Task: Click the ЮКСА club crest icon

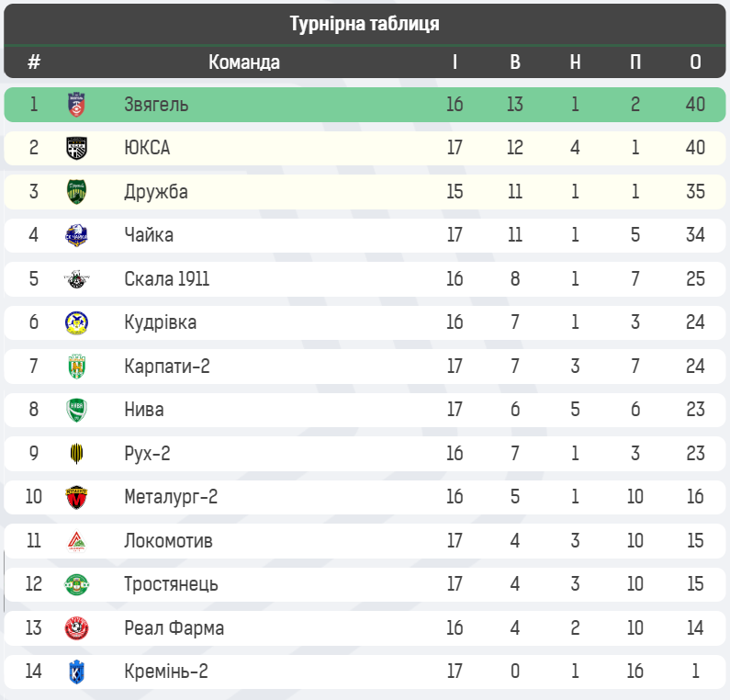Action: coord(76,148)
